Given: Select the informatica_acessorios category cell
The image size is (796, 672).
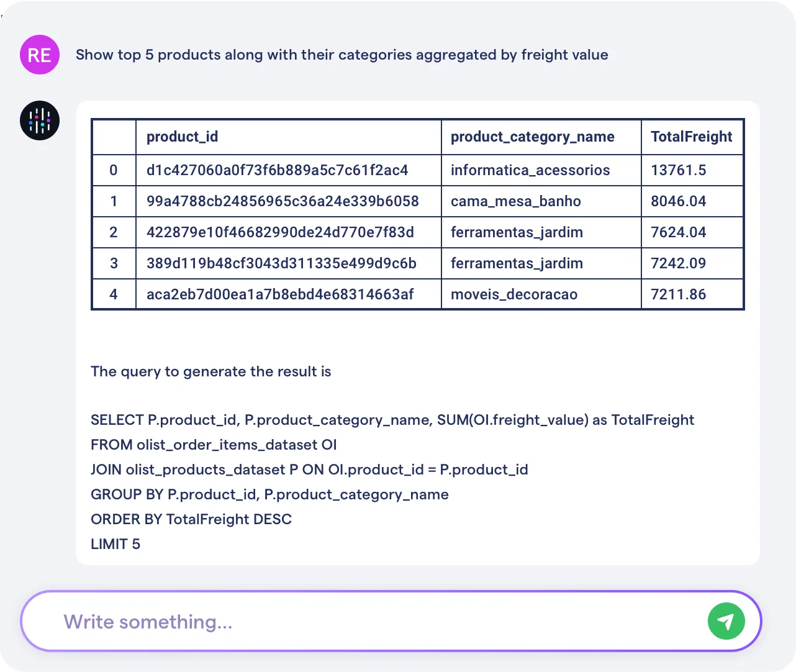Looking at the screenshot, I should [x=530, y=170].
